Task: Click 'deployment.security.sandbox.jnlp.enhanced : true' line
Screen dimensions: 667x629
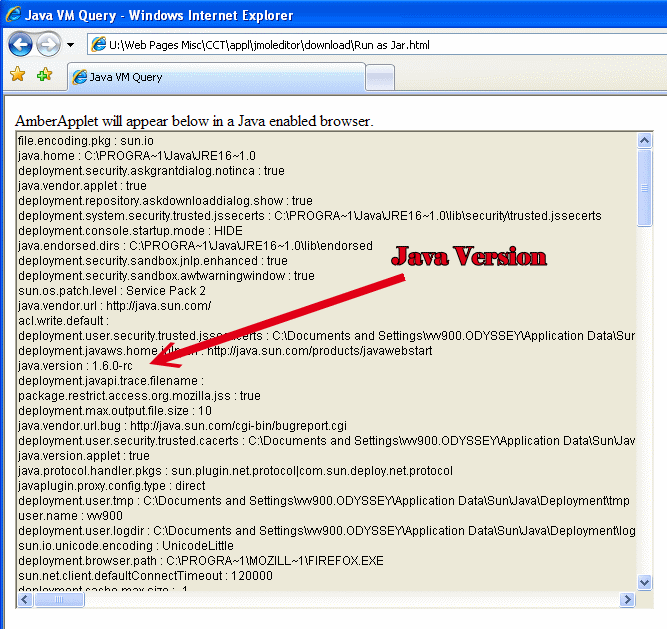Action: click(153, 261)
